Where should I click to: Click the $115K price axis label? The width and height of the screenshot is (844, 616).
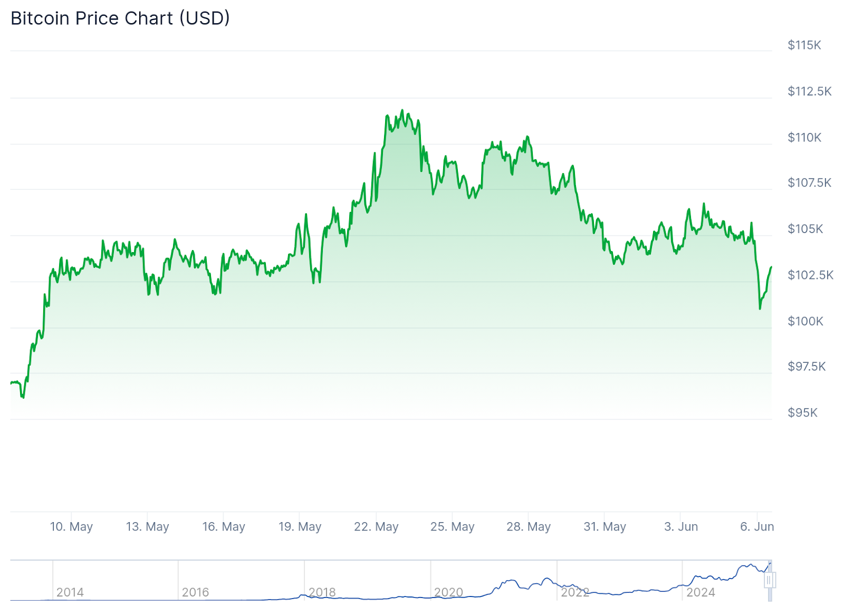click(804, 45)
